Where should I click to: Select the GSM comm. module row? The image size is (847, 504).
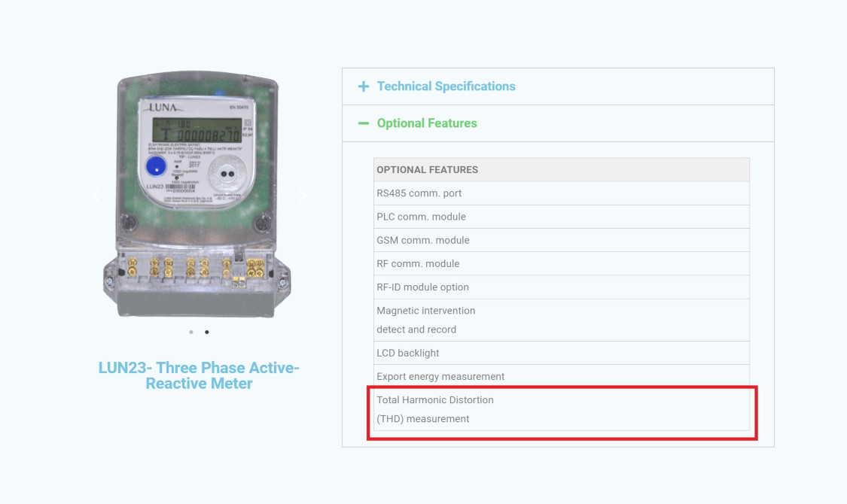[561, 240]
